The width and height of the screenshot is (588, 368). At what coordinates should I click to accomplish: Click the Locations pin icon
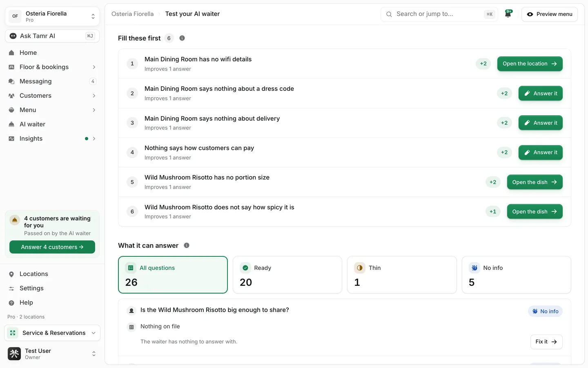(11, 274)
